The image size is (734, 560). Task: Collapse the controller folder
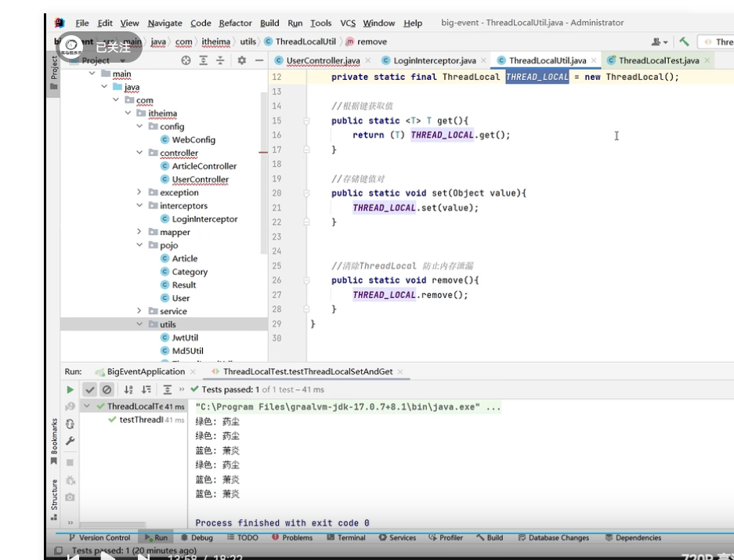(139, 153)
